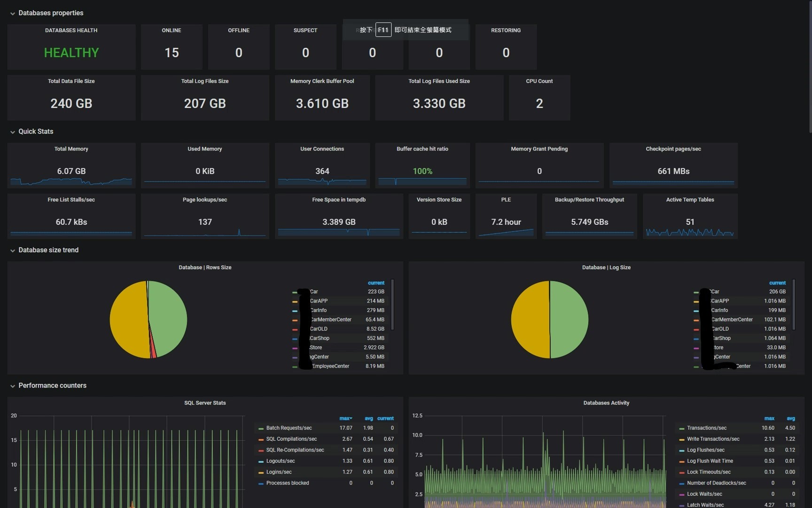812x508 pixels.
Task: Toggle SQL Compilations/sec legend series
Action: point(291,439)
